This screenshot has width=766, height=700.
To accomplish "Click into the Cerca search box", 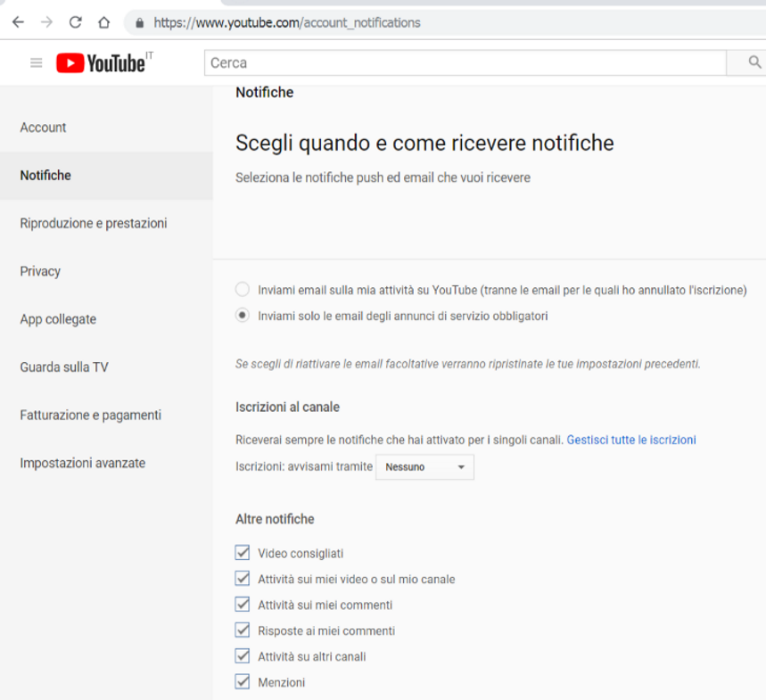I will click(x=465, y=62).
